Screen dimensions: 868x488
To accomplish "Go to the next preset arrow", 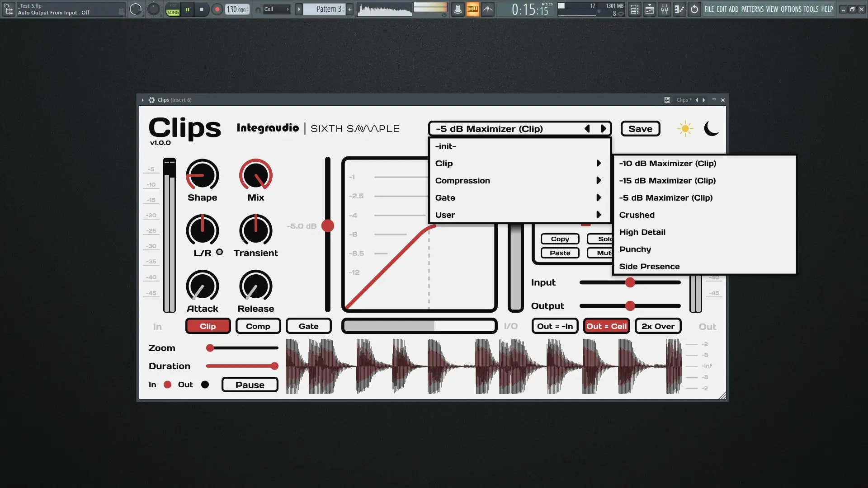I will pyautogui.click(x=604, y=129).
